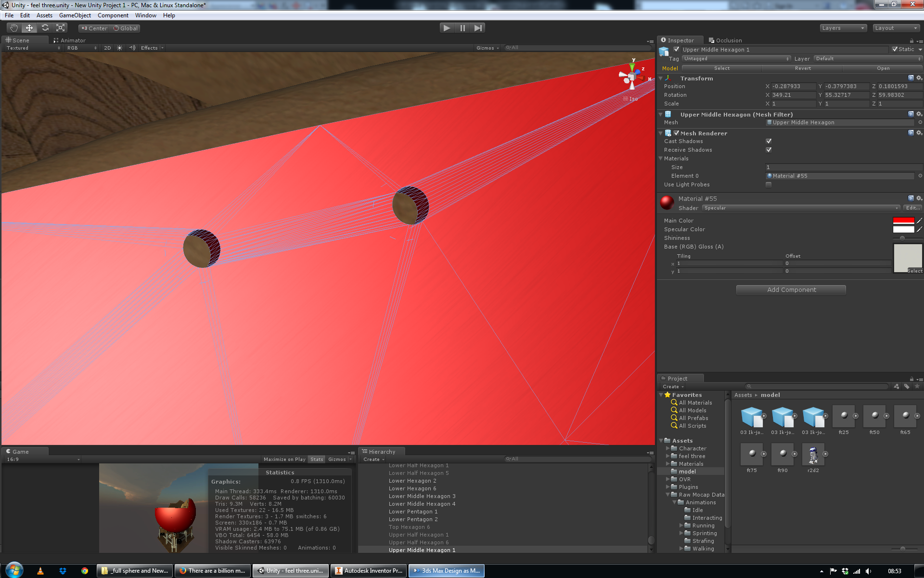This screenshot has height=578, width=924.
Task: Open Transform component gear menu
Action: pos(919,78)
